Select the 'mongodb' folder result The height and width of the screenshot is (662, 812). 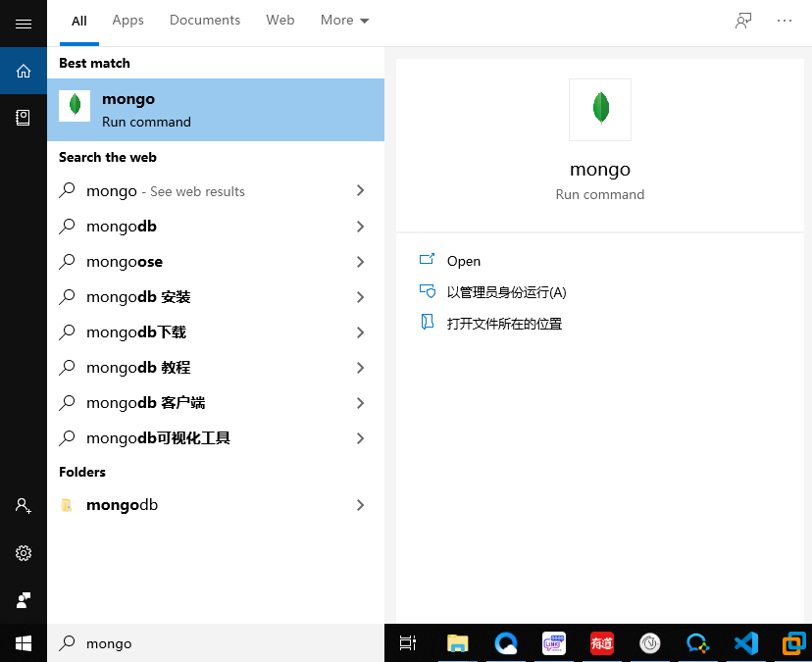click(x=216, y=505)
